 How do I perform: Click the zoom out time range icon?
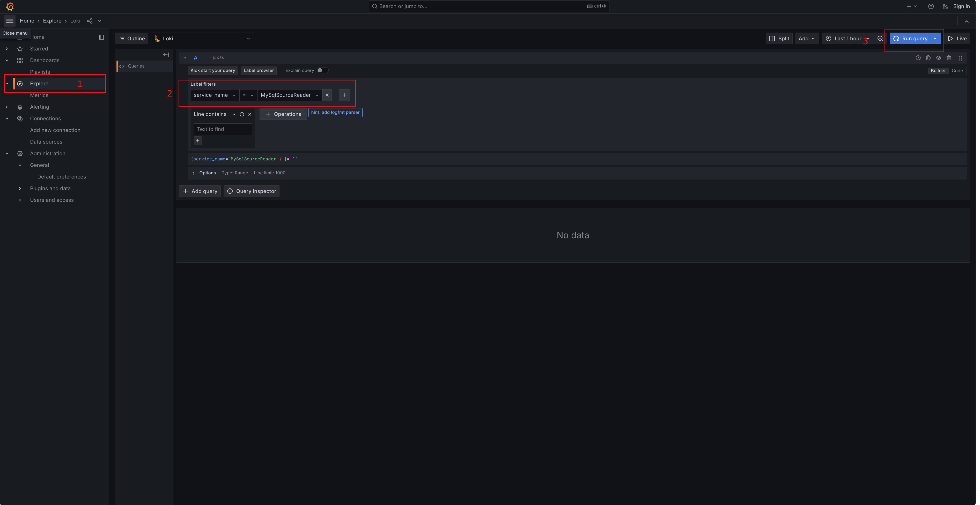click(x=880, y=38)
